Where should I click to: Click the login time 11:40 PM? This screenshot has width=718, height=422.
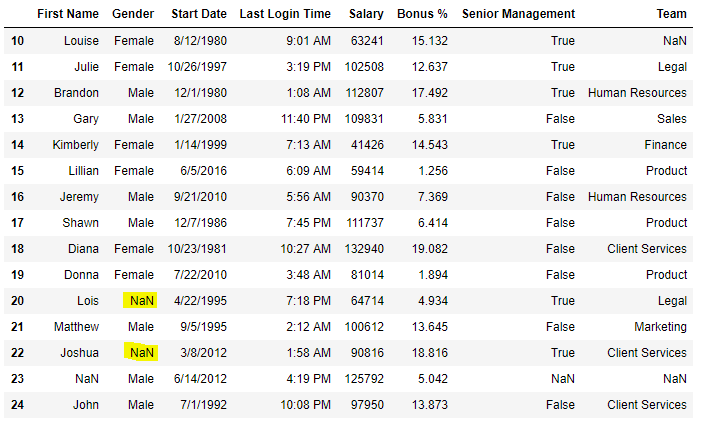tap(305, 119)
